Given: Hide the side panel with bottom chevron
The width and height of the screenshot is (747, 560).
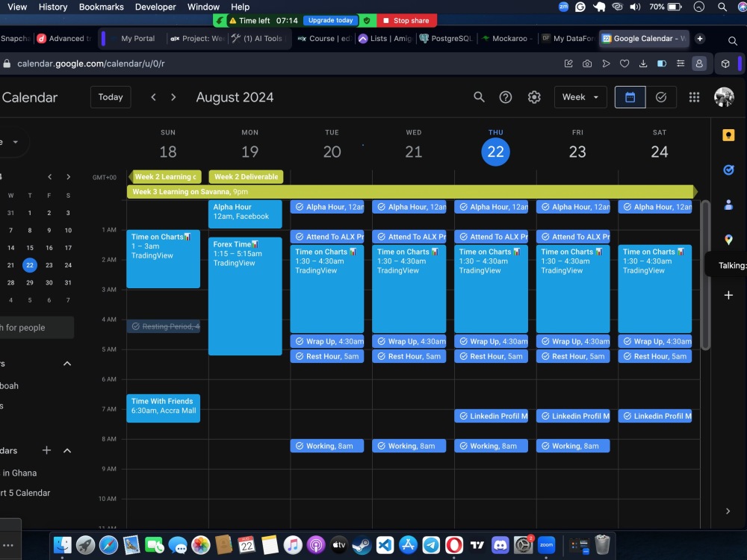Looking at the screenshot, I should [x=728, y=511].
